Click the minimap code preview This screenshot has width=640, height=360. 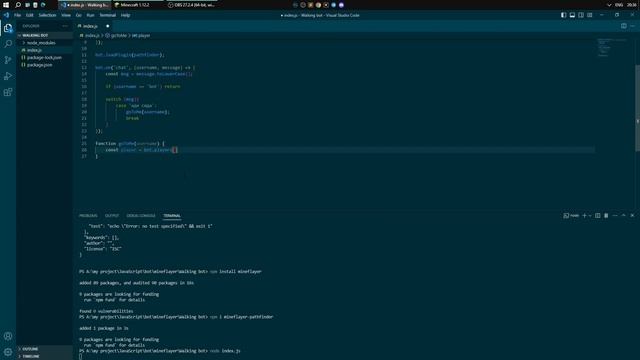[x=612, y=47]
